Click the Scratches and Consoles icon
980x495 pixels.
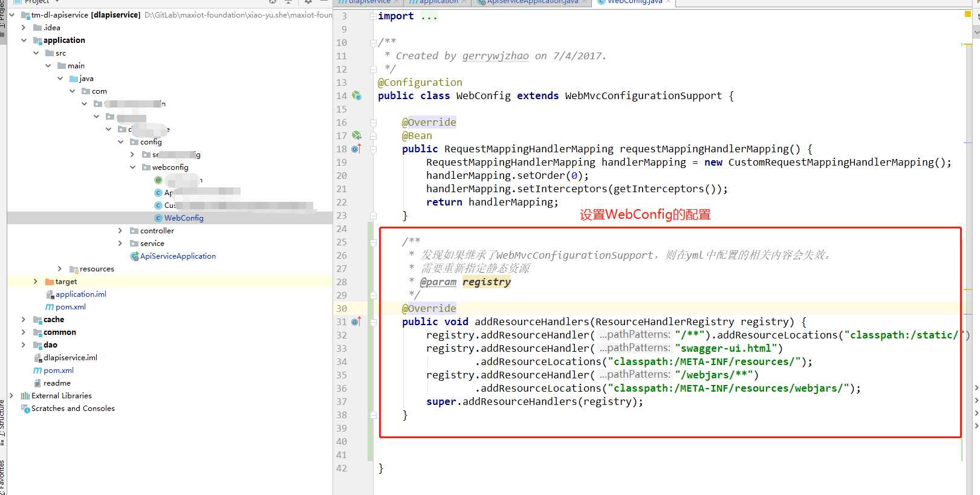pos(25,409)
